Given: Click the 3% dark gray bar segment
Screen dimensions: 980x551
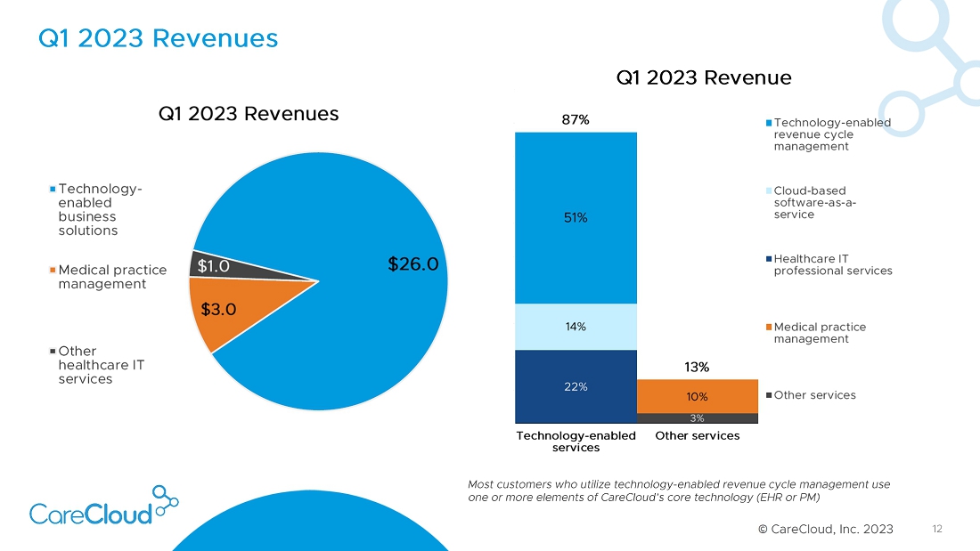Looking at the screenshot, I should (x=697, y=418).
